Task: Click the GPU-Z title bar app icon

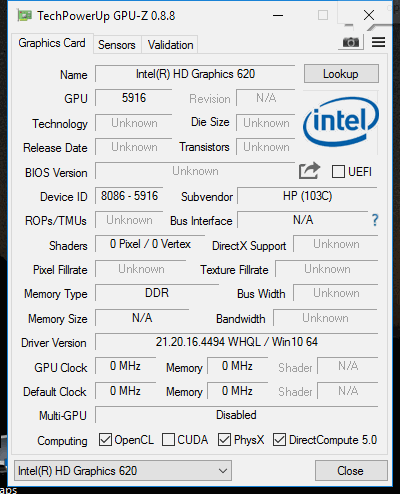Action: [x=25, y=16]
